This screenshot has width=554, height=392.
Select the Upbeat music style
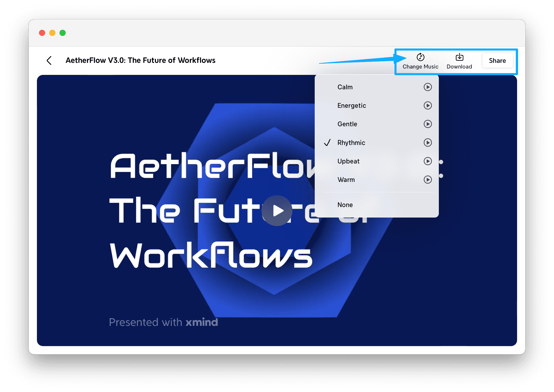[348, 161]
